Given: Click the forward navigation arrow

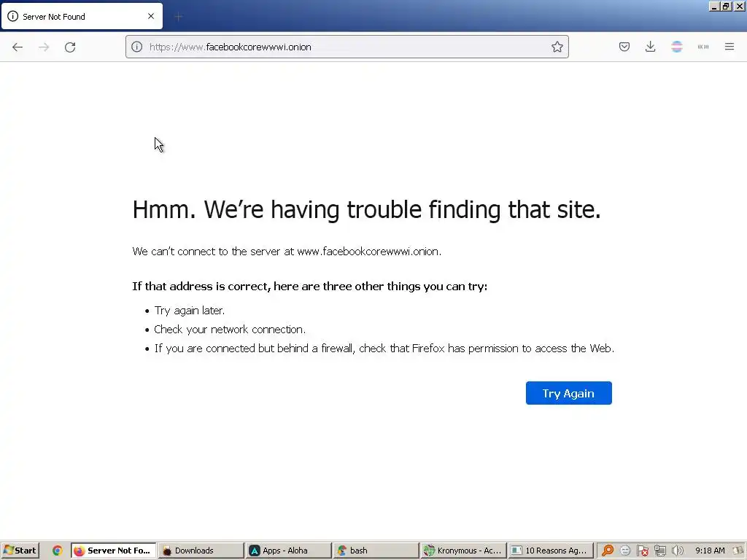Looking at the screenshot, I should 44,47.
